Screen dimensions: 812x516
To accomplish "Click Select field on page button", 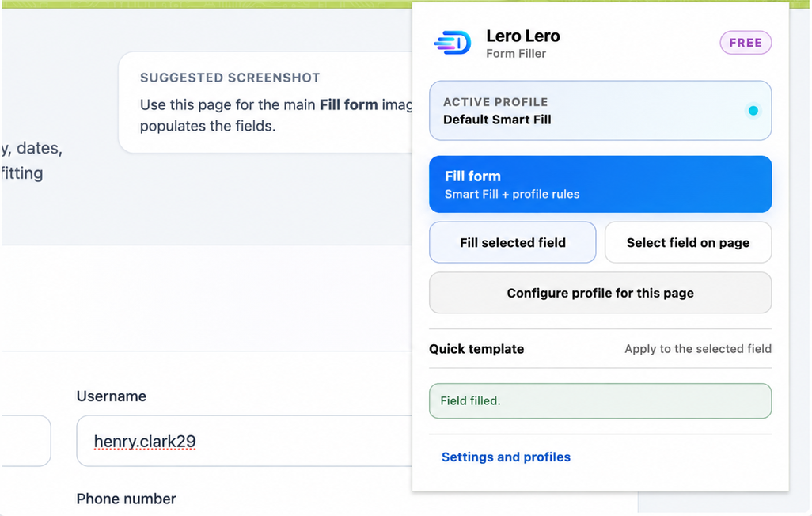I will click(688, 242).
